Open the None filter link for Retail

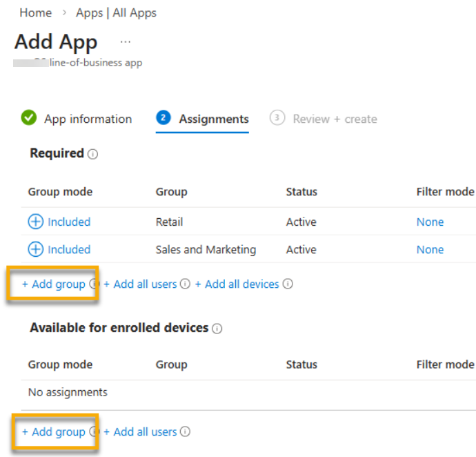(x=430, y=222)
